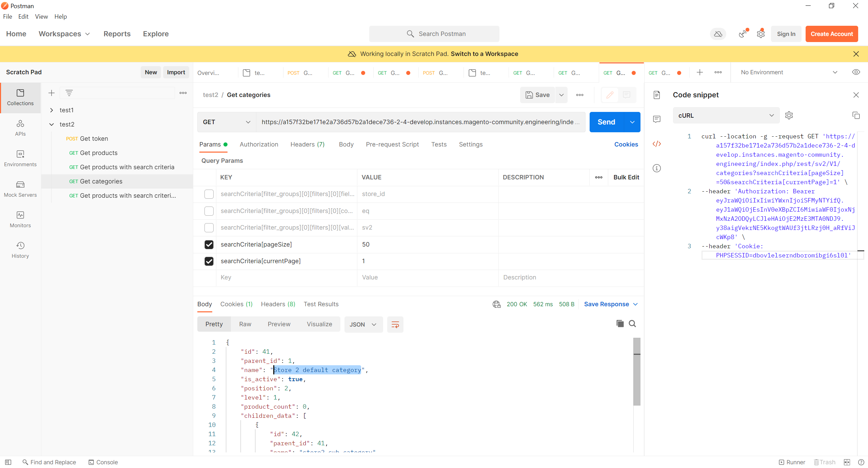The height and width of the screenshot is (468, 868).
Task: Open the Save Response dropdown
Action: [611, 304]
